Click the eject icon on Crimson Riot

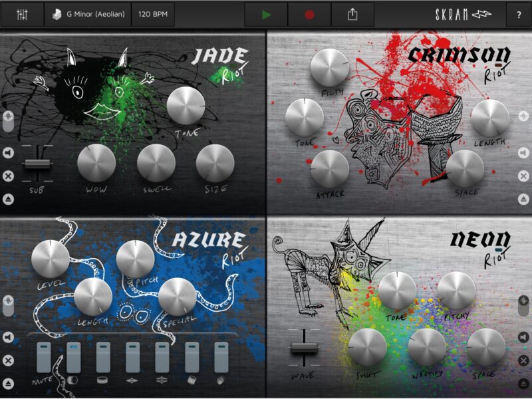coord(524,199)
